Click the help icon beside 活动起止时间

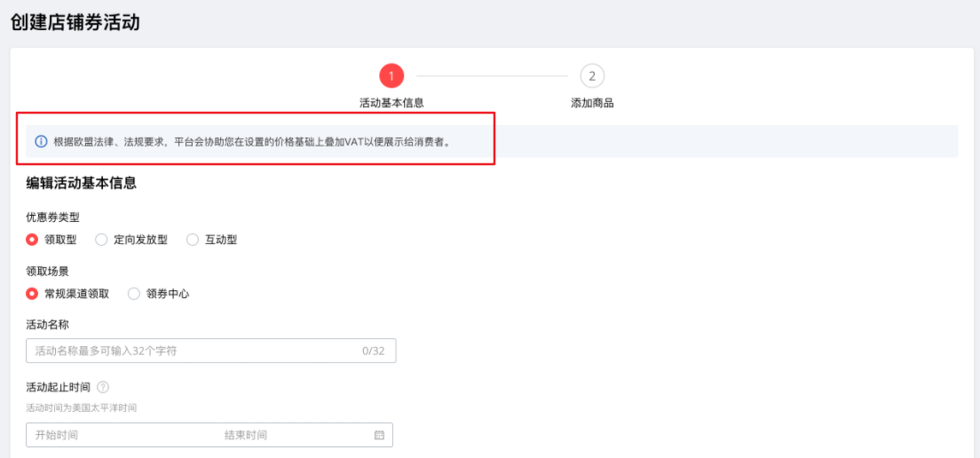click(x=103, y=387)
